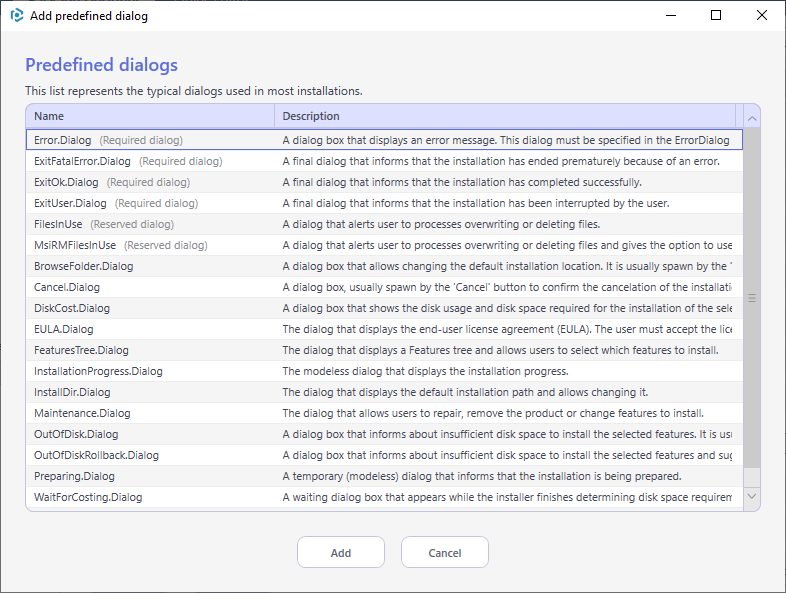
Task: Close the Add predefined dialog window
Action: click(762, 16)
